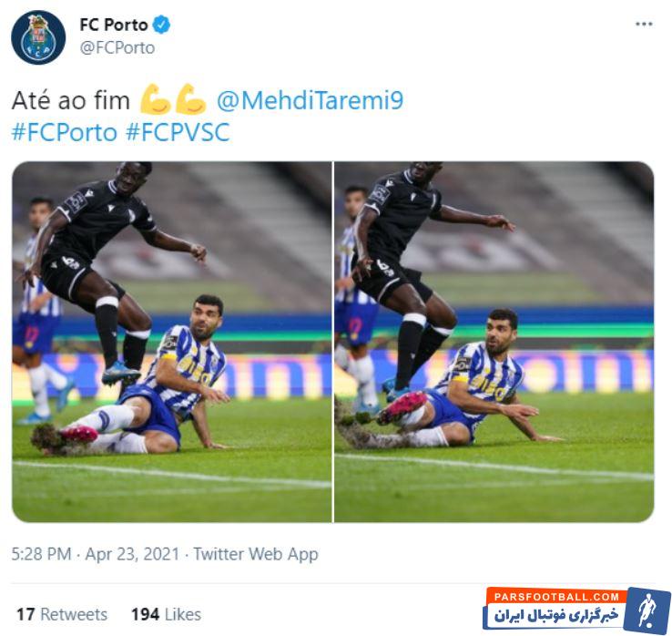Open the Apr 23, 2021 date
Screen dimensions: 672x636
pyautogui.click(x=132, y=554)
